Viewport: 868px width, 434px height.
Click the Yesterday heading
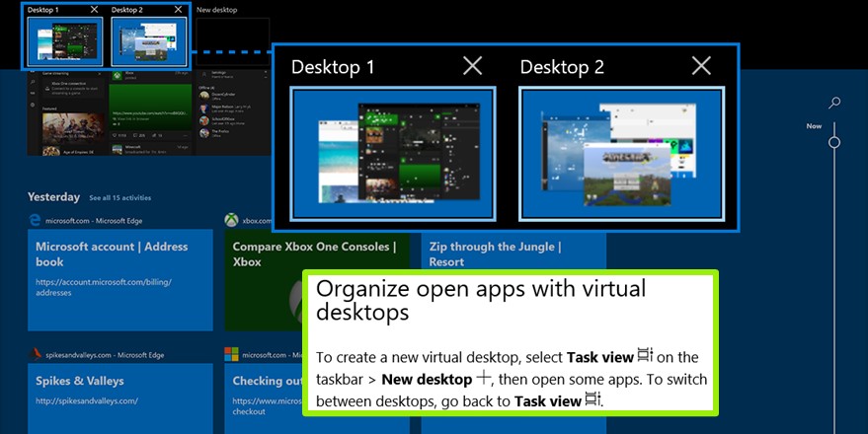point(53,197)
